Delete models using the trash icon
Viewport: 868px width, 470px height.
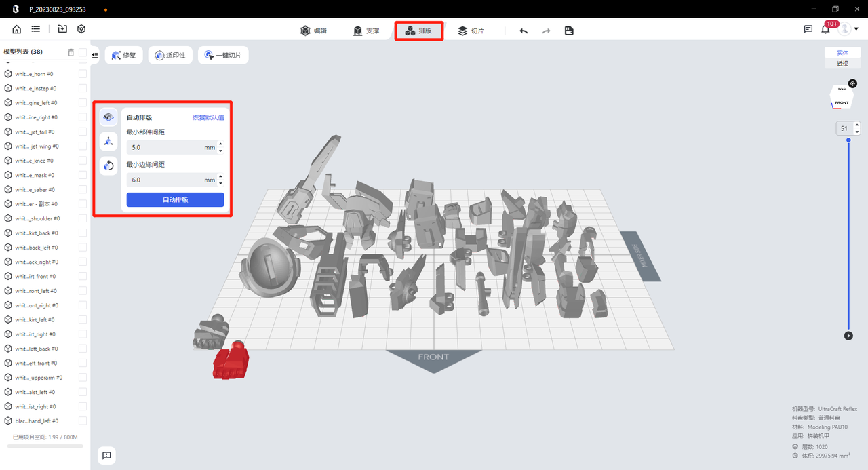(71, 52)
